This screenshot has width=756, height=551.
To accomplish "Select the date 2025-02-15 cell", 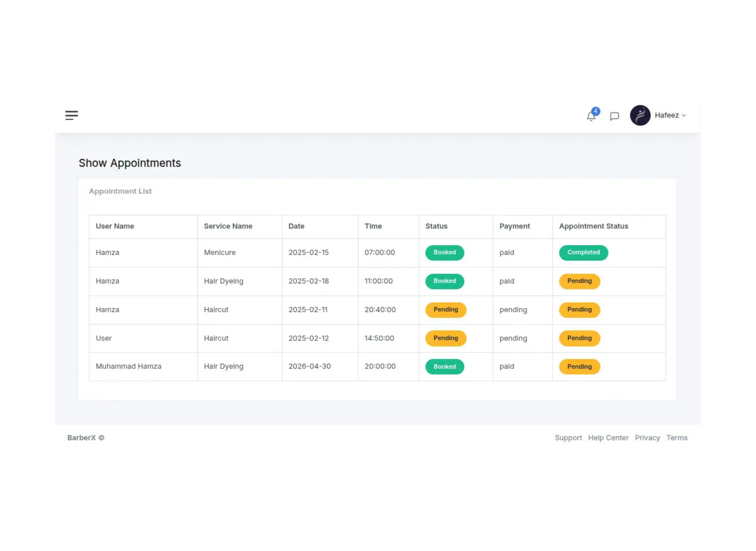I will (320, 253).
